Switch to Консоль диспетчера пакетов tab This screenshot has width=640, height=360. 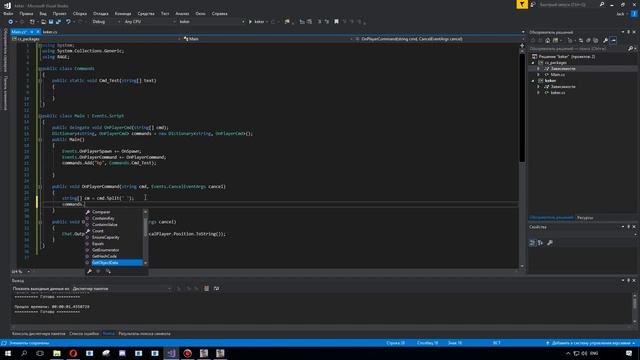(x=38, y=334)
